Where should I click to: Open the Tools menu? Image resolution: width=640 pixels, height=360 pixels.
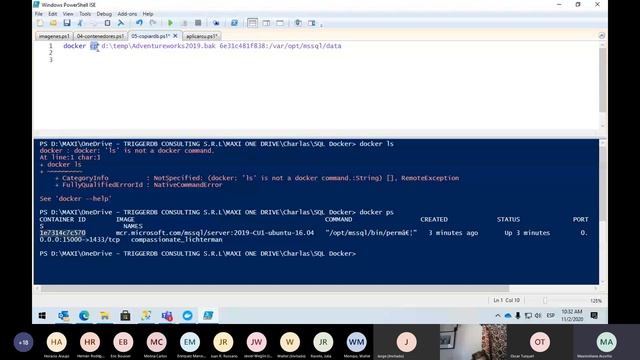click(85, 14)
